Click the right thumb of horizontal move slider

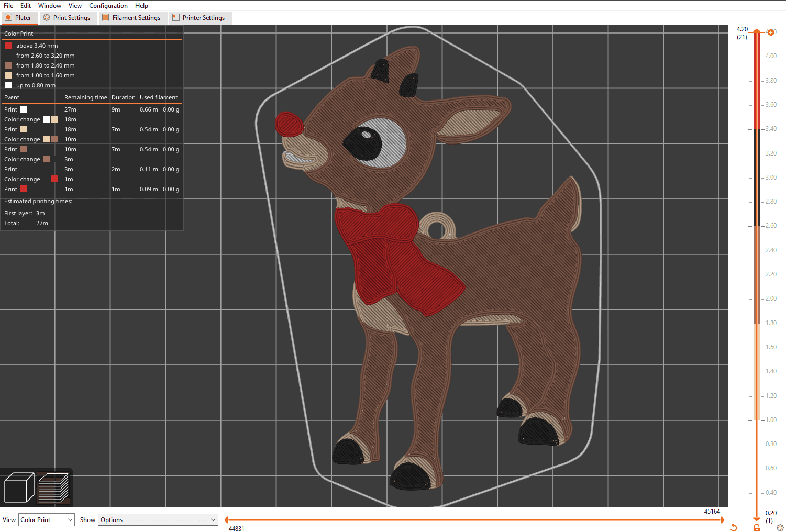722,520
